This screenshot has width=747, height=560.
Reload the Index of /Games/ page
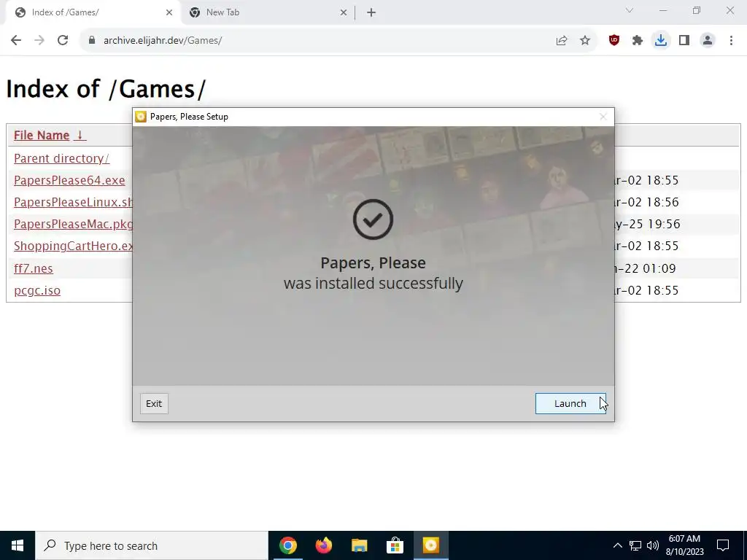[x=63, y=41]
